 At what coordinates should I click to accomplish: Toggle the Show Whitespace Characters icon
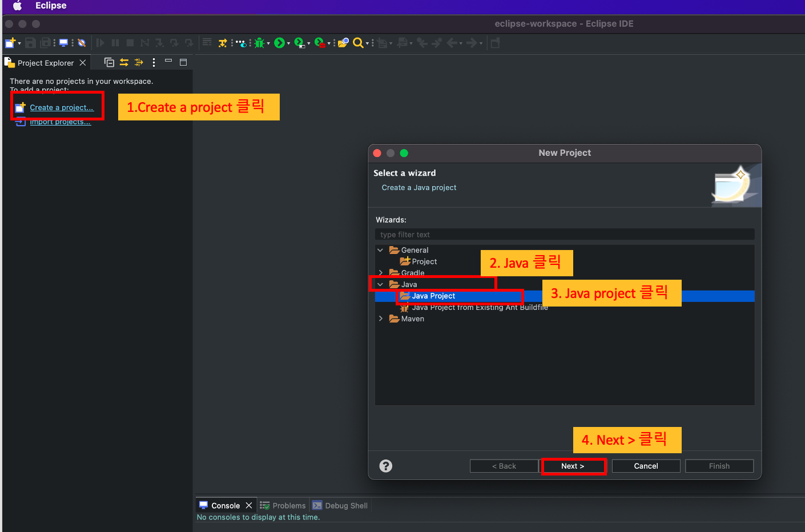(240, 43)
